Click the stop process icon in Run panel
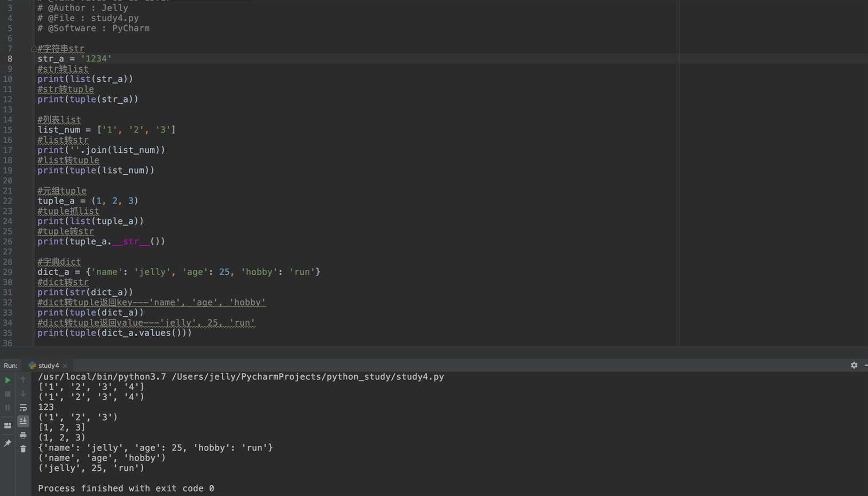Screen dimensions: 868x496 (7, 394)
